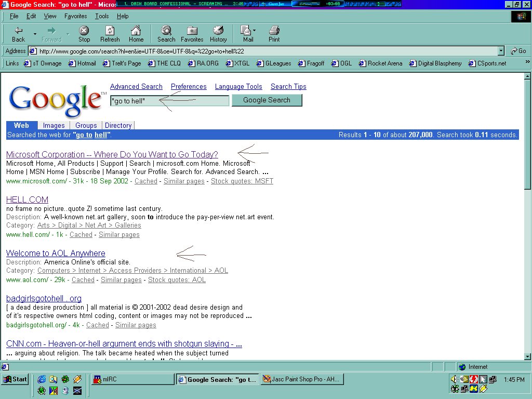Open the Favorites menu
Screen dimensions: 532x399
pyautogui.click(x=76, y=16)
